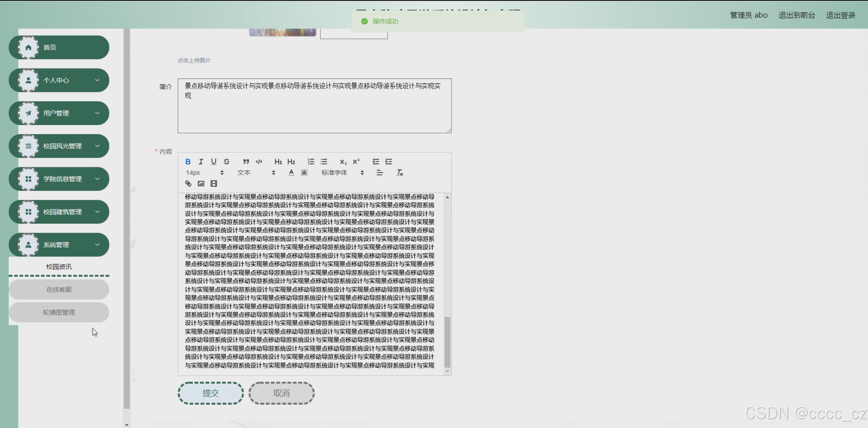Toggle bold formatting in editor toolbar
Viewport: 868px width, 428px height.
[188, 162]
